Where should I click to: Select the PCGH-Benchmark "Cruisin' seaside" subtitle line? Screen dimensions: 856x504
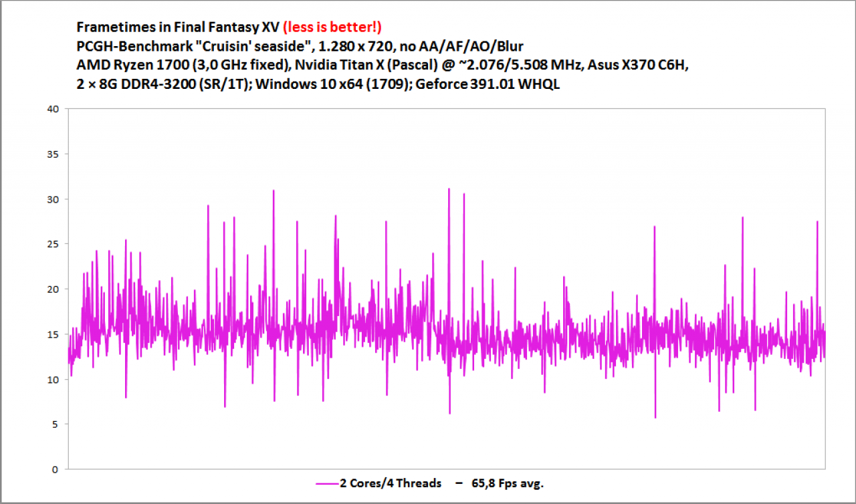tap(300, 47)
